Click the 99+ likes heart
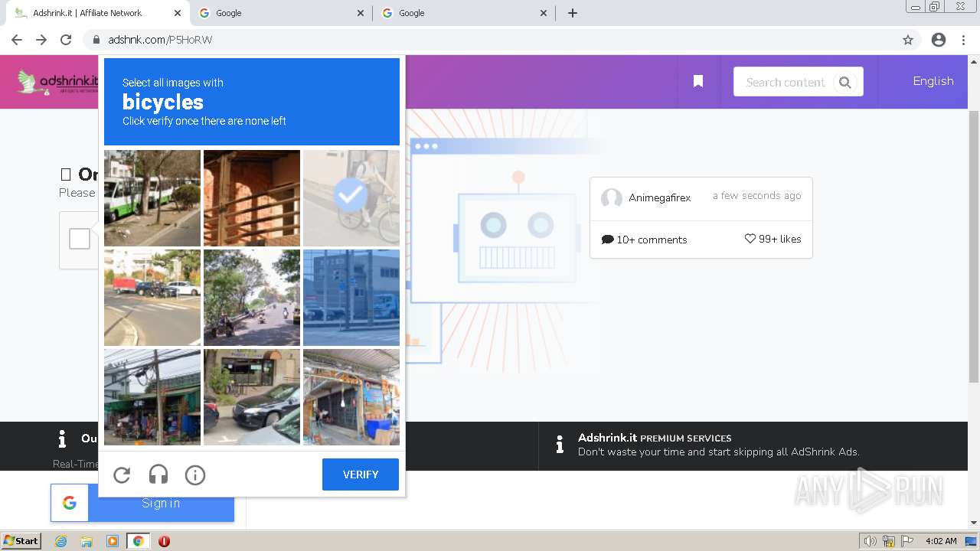The height and width of the screenshot is (551, 980). (750, 239)
